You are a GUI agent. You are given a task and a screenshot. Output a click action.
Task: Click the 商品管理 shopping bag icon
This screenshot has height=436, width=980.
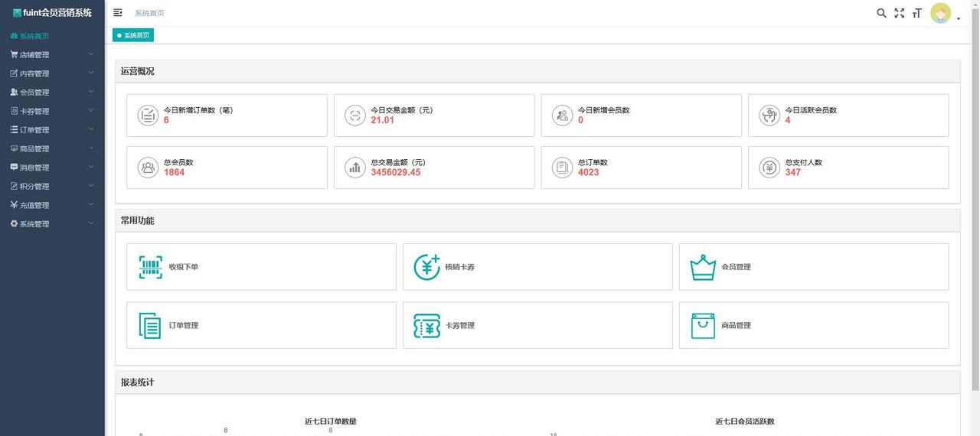click(x=703, y=325)
